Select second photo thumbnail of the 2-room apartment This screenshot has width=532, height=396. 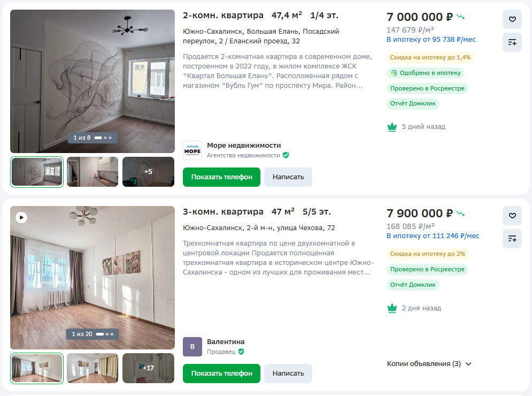coord(92,172)
